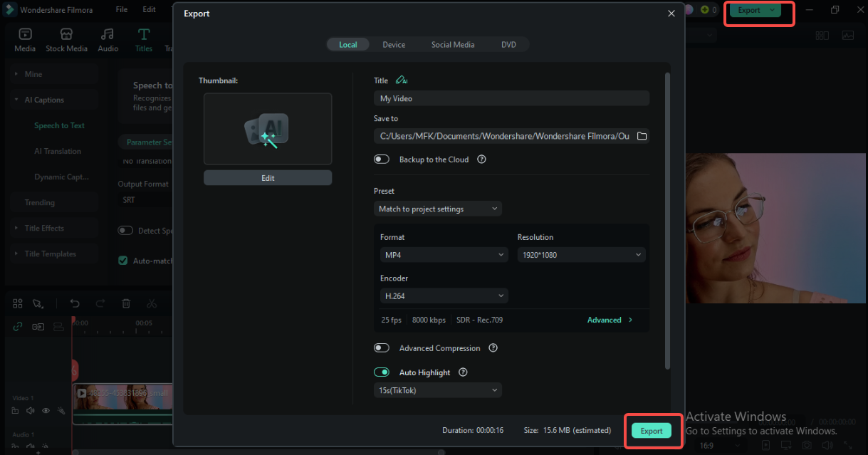Click the Advanced link in export settings

[606, 320]
